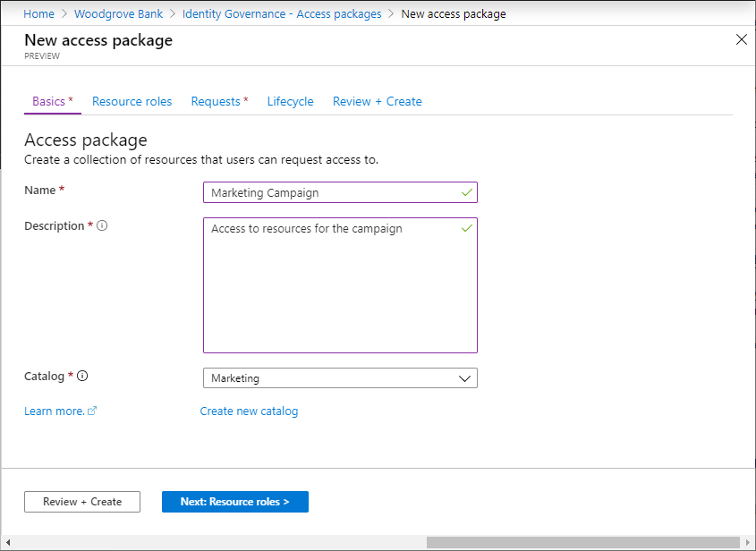Open the Review + Create tab

point(377,102)
